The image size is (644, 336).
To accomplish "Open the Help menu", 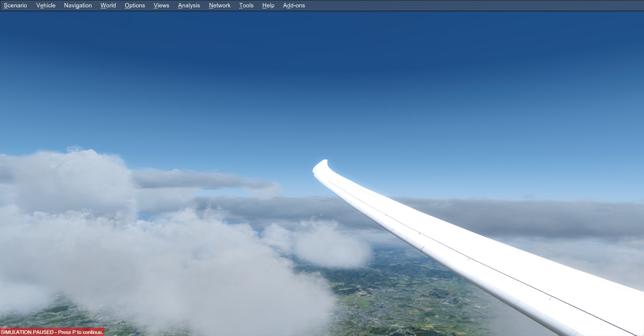I will tap(268, 5).
